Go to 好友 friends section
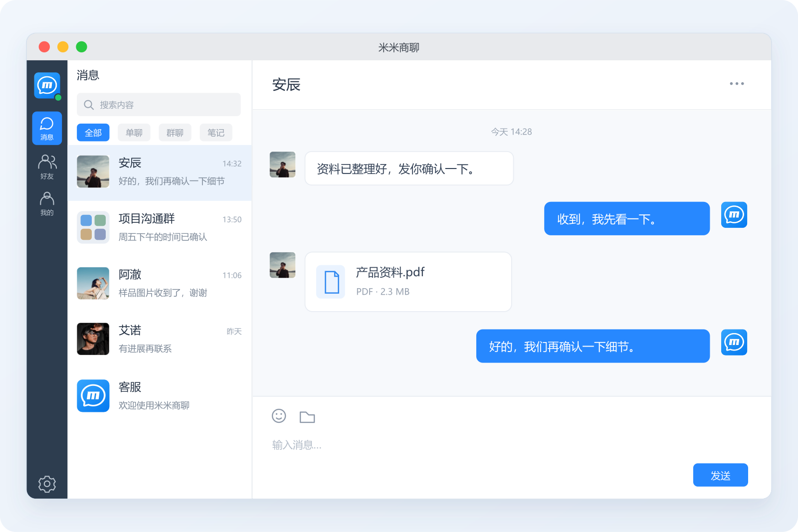Viewport: 798px width, 532px height. pos(47,167)
